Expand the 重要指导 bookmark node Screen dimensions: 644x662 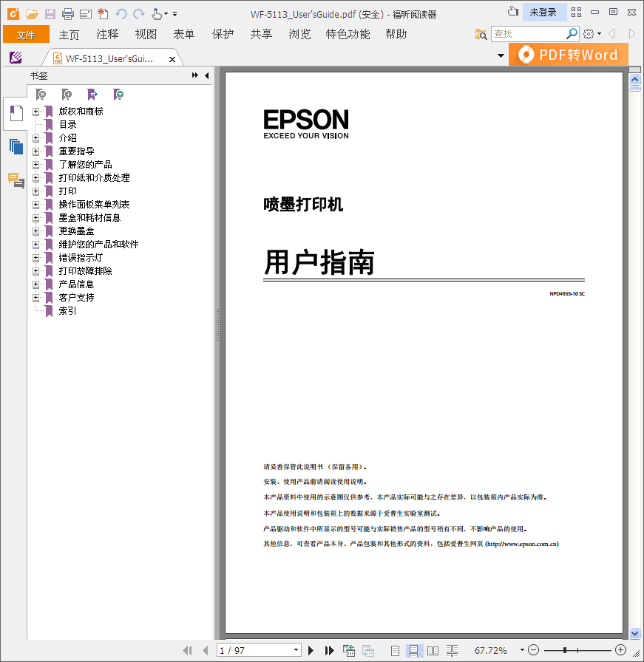click(x=36, y=151)
